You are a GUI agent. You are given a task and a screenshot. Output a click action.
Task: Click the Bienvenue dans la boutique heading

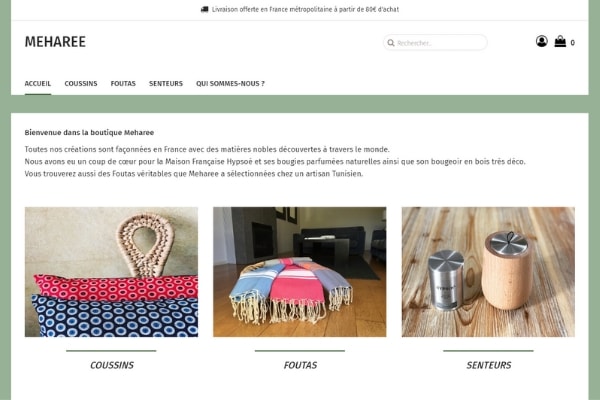coord(89,132)
